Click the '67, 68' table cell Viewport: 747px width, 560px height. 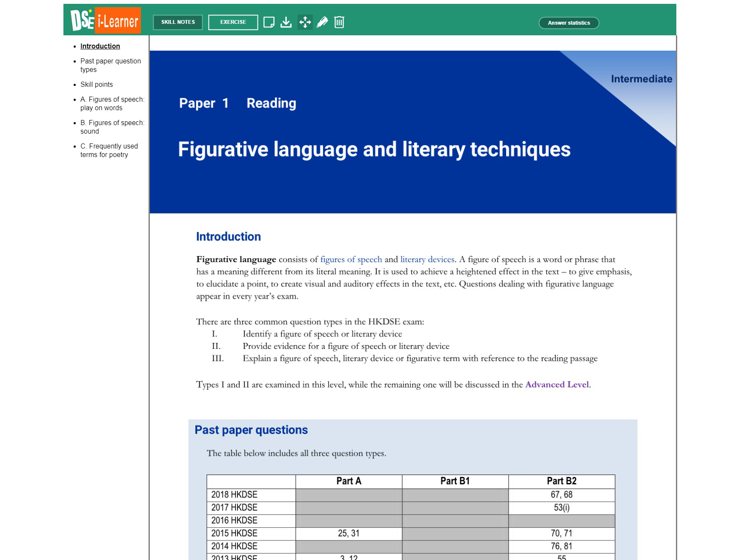pyautogui.click(x=561, y=494)
